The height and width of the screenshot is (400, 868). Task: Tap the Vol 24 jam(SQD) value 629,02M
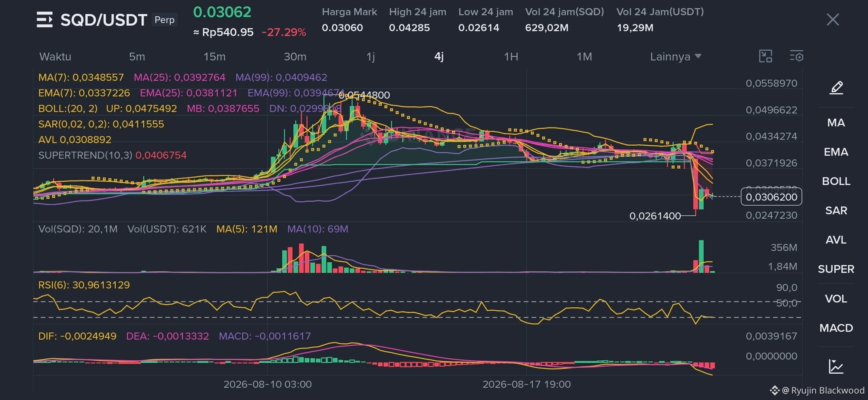pyautogui.click(x=547, y=28)
